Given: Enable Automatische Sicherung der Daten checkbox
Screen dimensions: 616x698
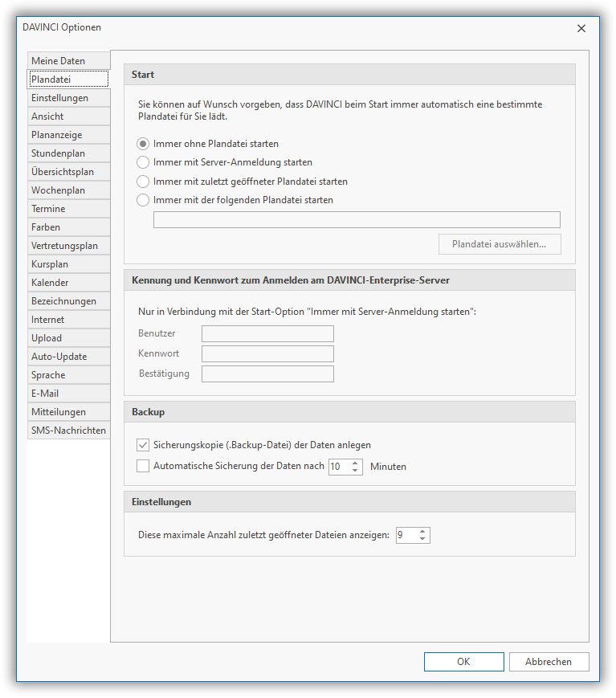Looking at the screenshot, I should (143, 466).
